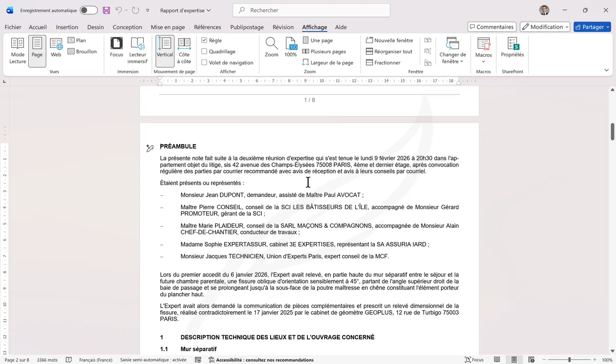
Task: Toggle Enregistrement automatique switch
Action: [x=88, y=10]
